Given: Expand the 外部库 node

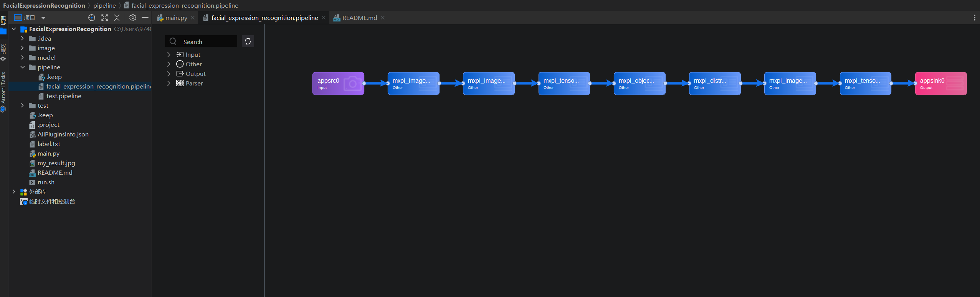Looking at the screenshot, I should tap(14, 192).
